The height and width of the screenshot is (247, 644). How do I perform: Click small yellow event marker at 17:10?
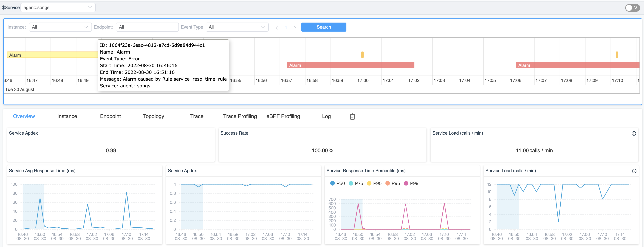tap(617, 55)
